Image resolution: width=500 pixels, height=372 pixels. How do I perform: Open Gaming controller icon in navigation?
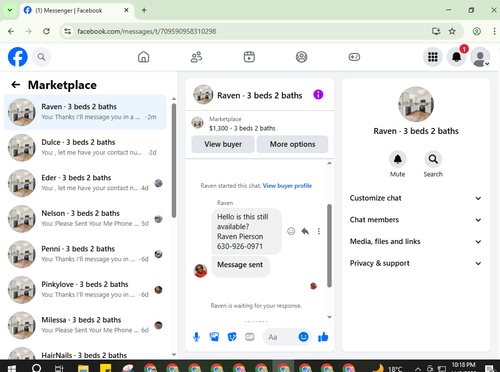pyautogui.click(x=354, y=57)
